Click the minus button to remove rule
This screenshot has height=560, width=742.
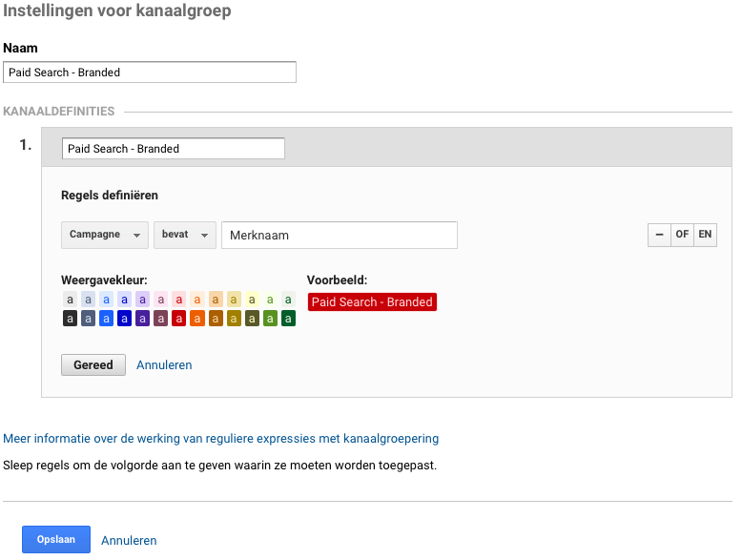[x=658, y=235]
